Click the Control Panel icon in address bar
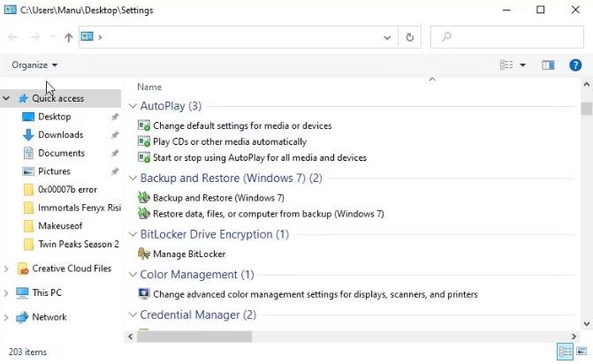Screen dimensions: 593x364 coord(87,36)
